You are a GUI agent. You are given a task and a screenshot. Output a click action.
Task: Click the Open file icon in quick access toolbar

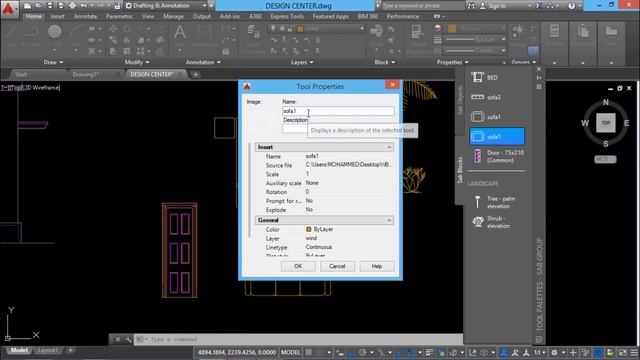[38, 6]
